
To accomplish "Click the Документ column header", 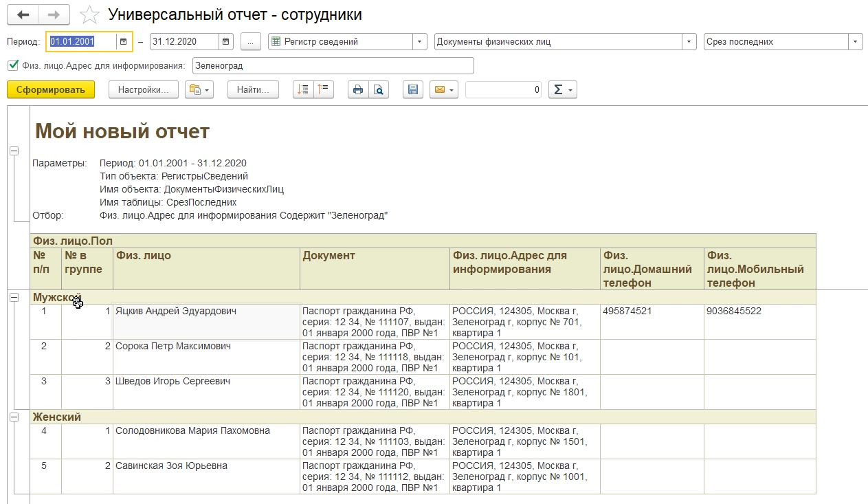I will (x=375, y=268).
